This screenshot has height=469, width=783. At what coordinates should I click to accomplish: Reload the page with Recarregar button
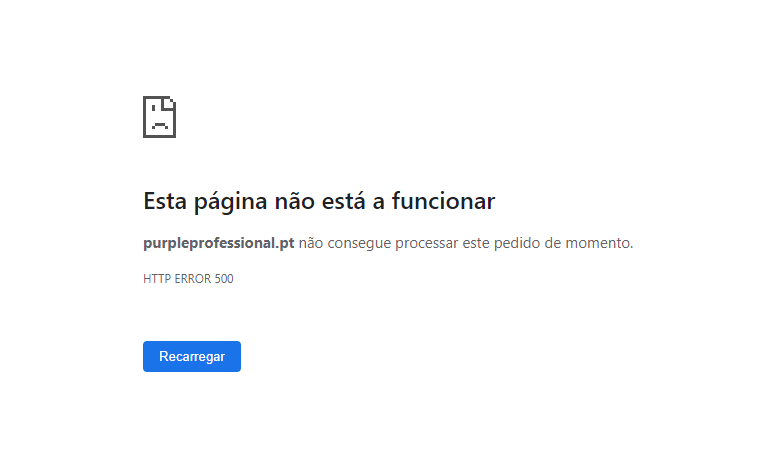tap(192, 357)
